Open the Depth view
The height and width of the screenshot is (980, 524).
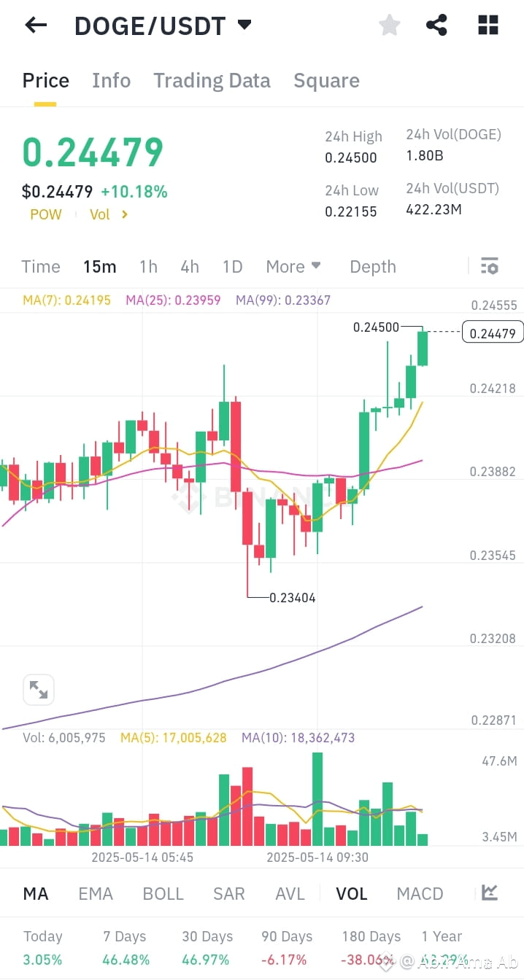tap(372, 266)
